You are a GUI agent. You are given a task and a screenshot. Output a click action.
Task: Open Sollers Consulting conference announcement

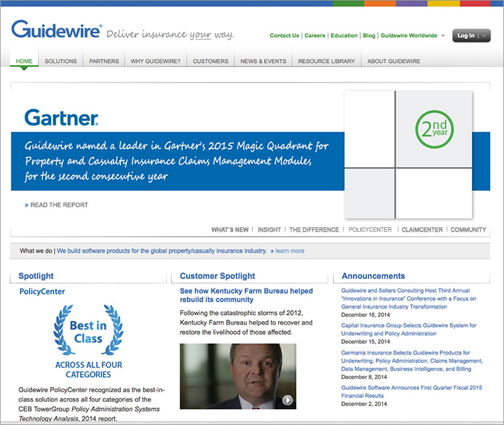pyautogui.click(x=408, y=298)
